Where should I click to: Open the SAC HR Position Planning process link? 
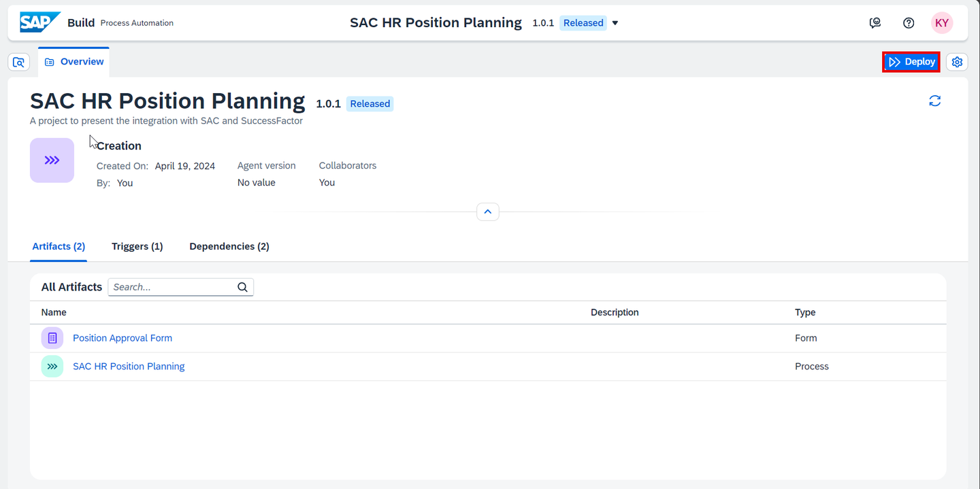(129, 367)
